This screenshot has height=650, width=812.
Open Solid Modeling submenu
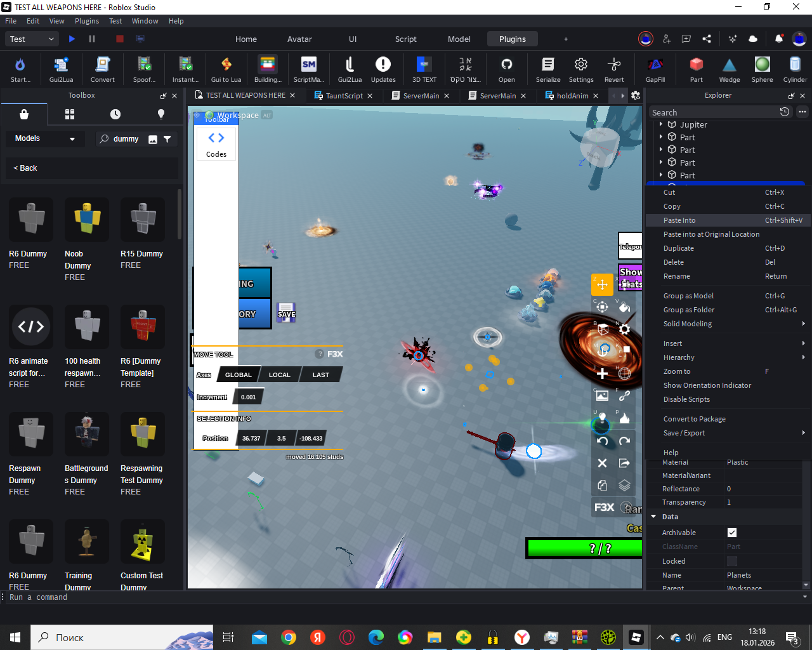tap(728, 324)
